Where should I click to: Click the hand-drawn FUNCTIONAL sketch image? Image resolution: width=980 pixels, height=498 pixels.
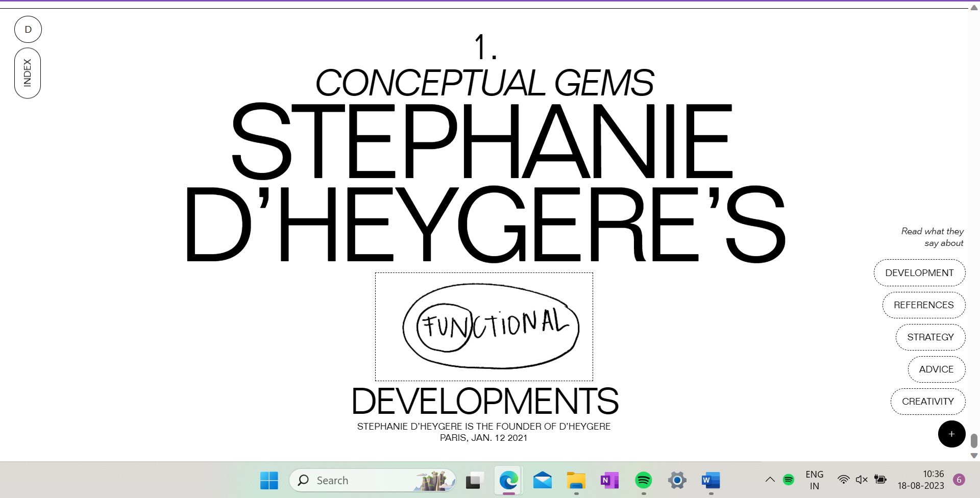(x=484, y=327)
